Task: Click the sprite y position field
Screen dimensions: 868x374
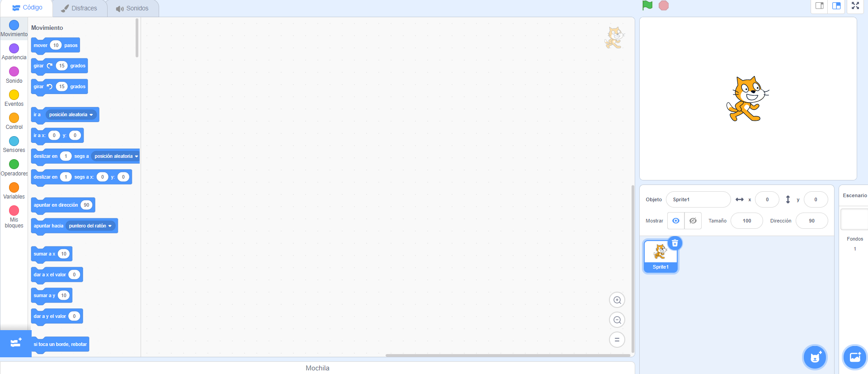Action: (816, 199)
